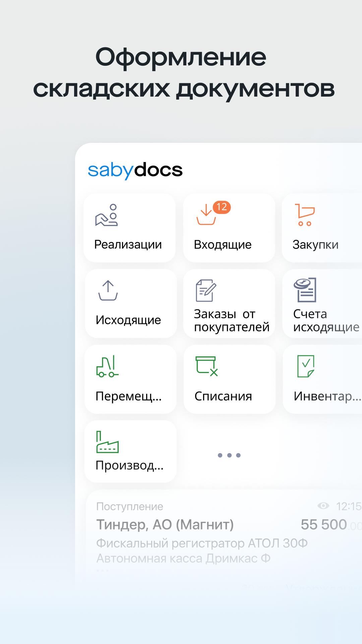The image size is (362, 644).
Task: Select Заказы от покупателей document icon
Action: click(206, 290)
